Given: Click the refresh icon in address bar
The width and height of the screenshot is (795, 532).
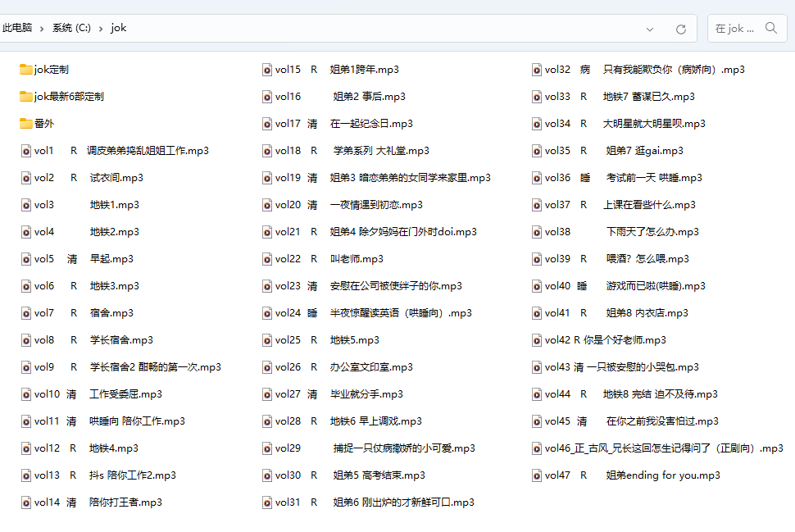Looking at the screenshot, I should point(680,29).
